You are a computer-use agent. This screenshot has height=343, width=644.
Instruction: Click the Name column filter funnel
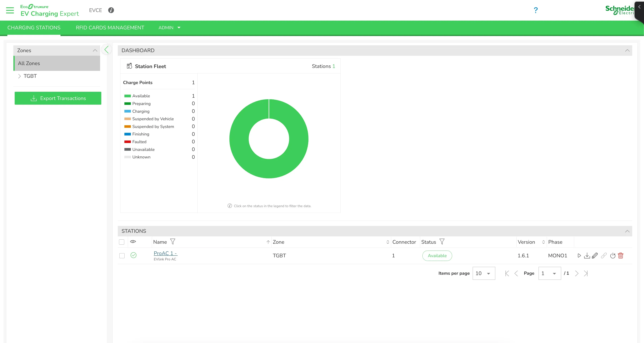[173, 242]
